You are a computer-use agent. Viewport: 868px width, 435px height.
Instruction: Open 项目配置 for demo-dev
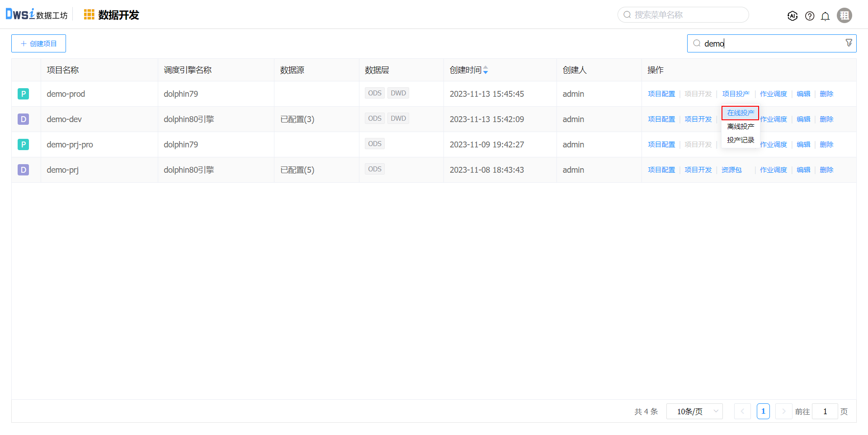[661, 119]
